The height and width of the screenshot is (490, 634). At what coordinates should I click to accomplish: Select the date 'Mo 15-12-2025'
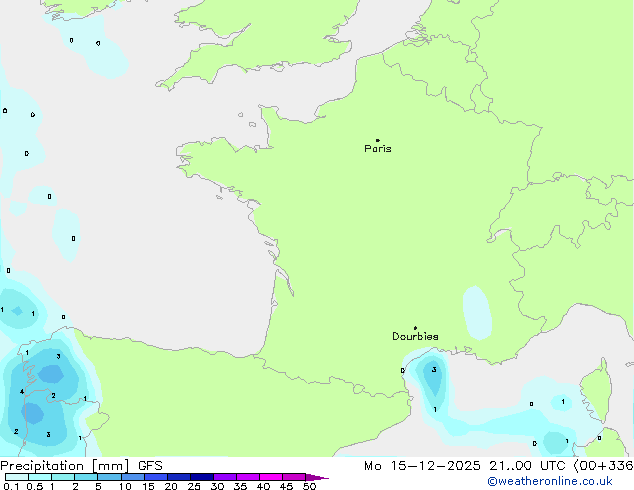[x=422, y=466]
